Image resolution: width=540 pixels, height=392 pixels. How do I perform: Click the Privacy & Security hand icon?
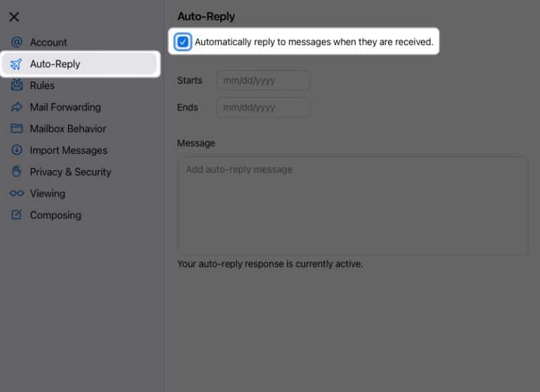point(17,171)
